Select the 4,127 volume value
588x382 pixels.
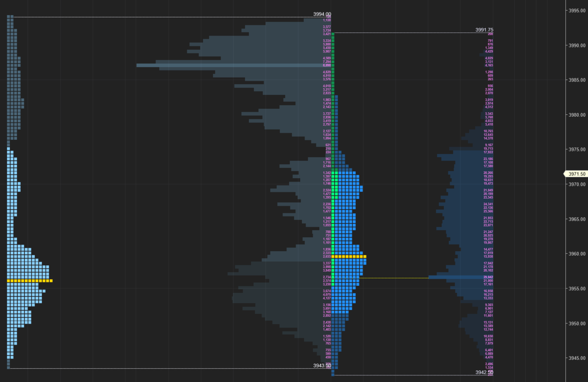coord(327,298)
